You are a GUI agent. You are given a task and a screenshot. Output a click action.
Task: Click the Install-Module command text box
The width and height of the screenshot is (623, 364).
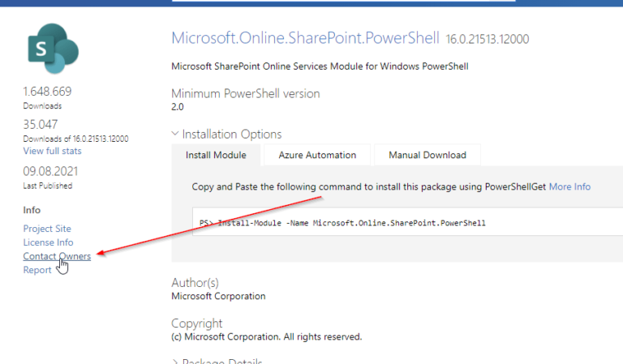[x=408, y=221]
